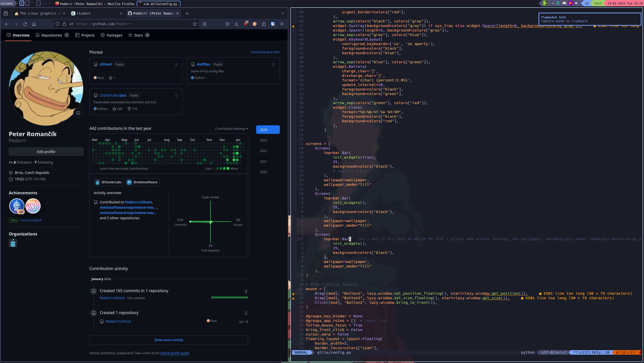The width and height of the screenshot is (644, 363).
Task: Filter activity by @metiosoftware organization
Action: pos(143,182)
